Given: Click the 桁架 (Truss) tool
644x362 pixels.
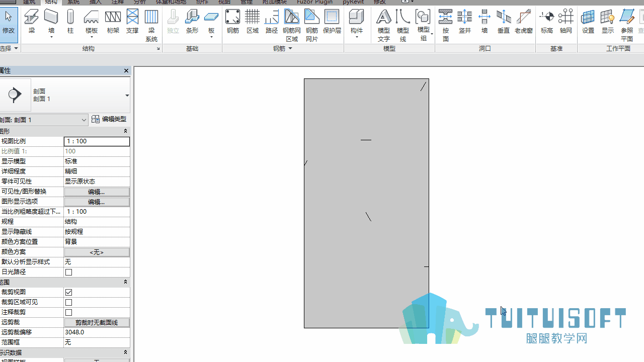Looking at the screenshot, I should [x=113, y=21].
